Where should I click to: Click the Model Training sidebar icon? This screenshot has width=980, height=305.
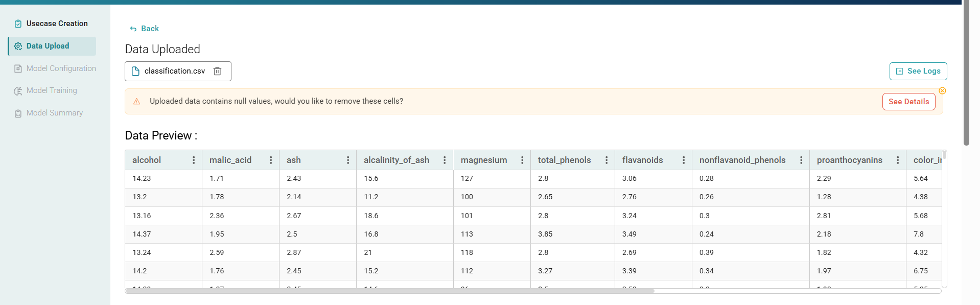point(18,91)
